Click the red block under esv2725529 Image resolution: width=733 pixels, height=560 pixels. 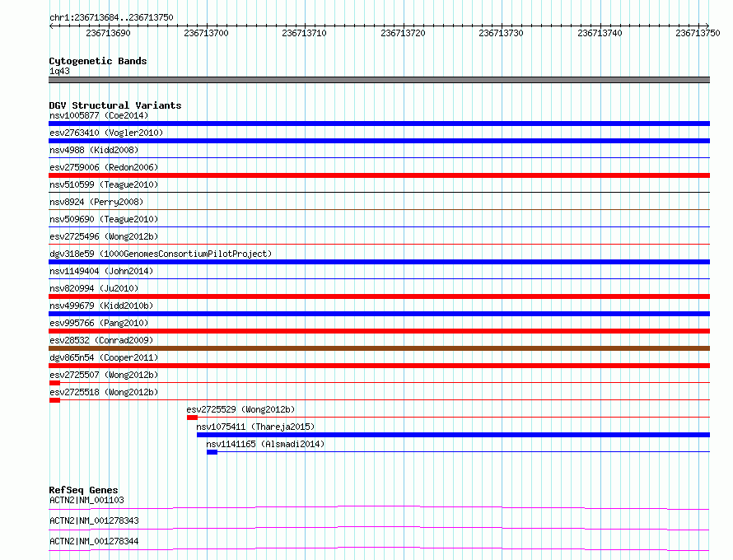pyautogui.click(x=192, y=418)
